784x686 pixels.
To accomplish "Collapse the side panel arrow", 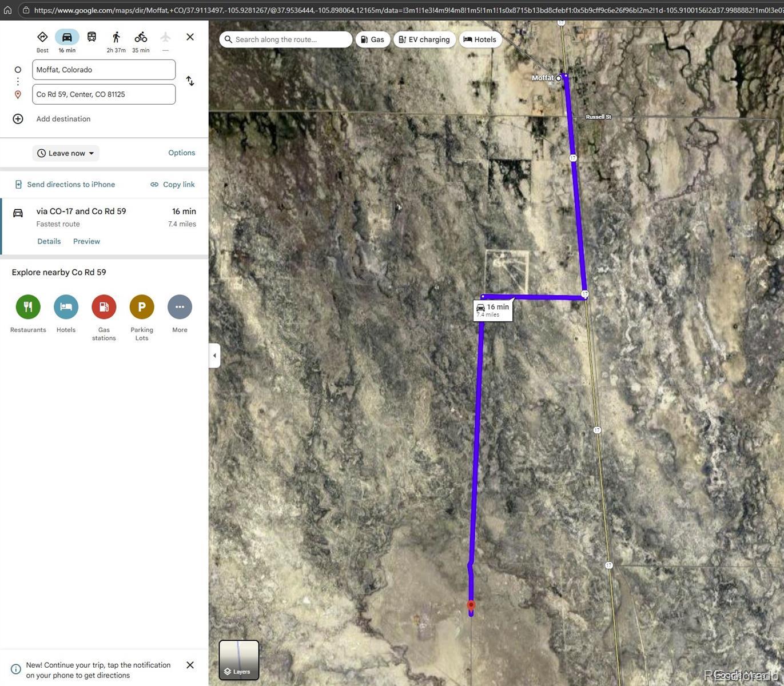I will pyautogui.click(x=214, y=356).
